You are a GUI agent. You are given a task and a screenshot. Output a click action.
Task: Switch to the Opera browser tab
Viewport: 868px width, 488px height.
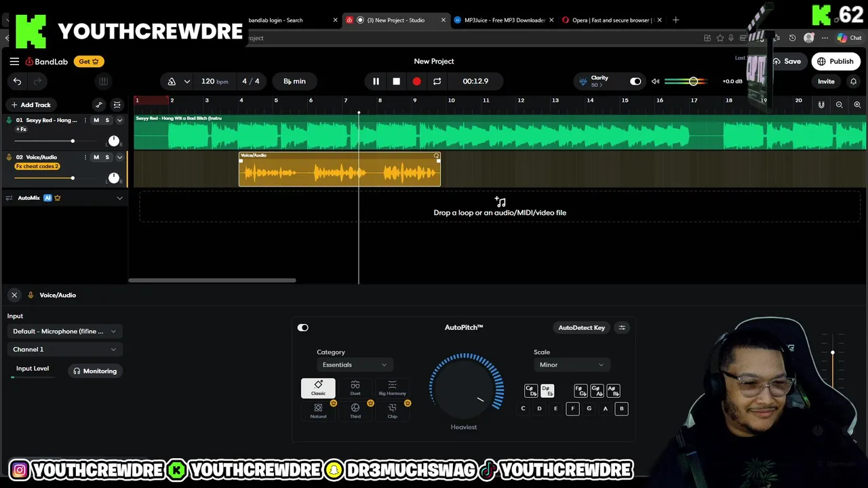pos(612,20)
